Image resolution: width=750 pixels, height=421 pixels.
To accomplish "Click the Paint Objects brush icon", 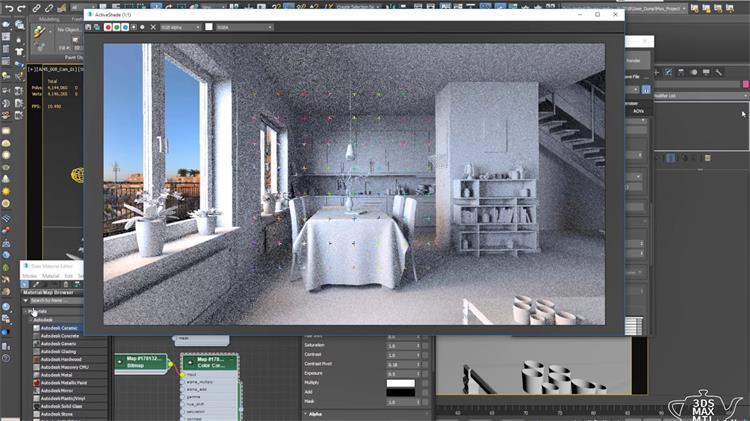I will coord(40,32).
